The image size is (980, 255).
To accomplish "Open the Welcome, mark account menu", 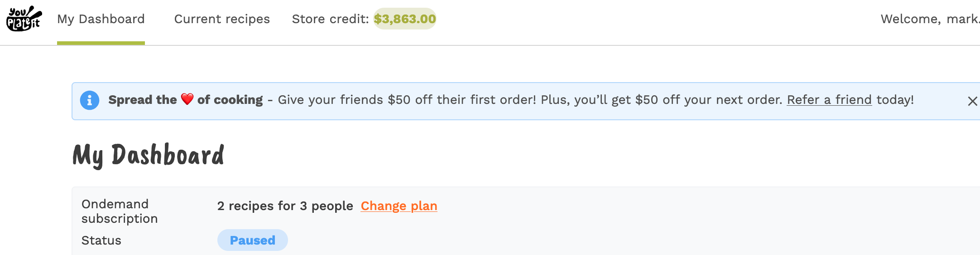I will click(929, 19).
